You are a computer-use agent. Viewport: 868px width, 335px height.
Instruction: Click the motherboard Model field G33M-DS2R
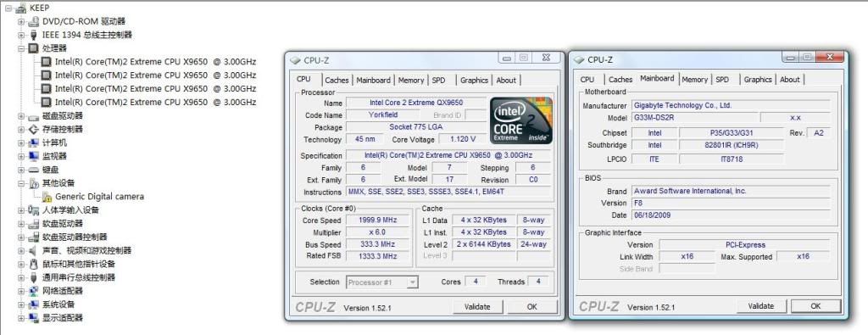pyautogui.click(x=694, y=118)
